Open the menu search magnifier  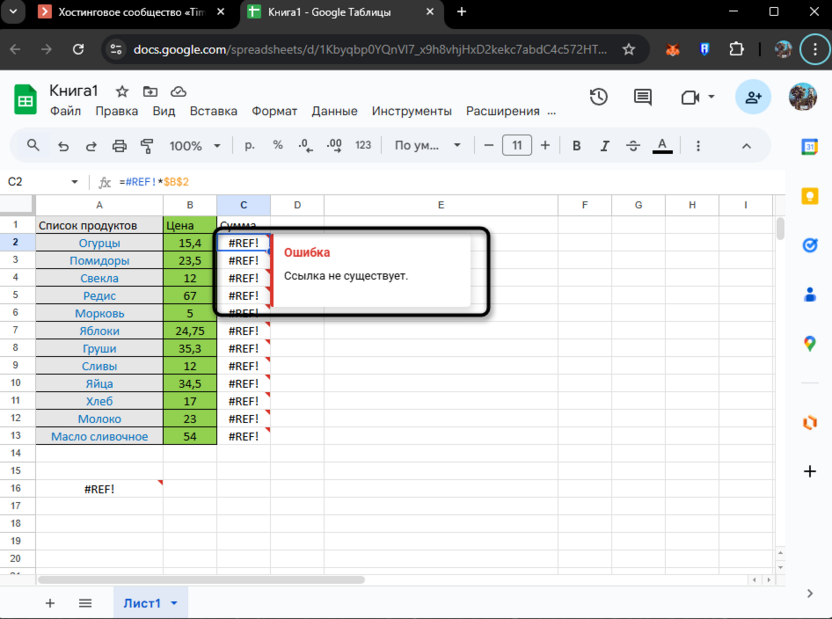(33, 145)
